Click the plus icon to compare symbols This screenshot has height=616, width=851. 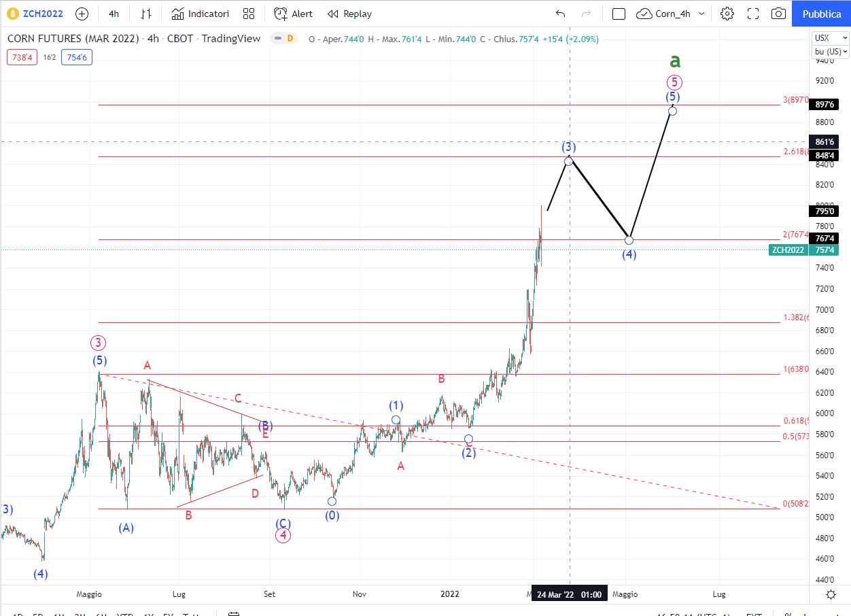pos(82,14)
